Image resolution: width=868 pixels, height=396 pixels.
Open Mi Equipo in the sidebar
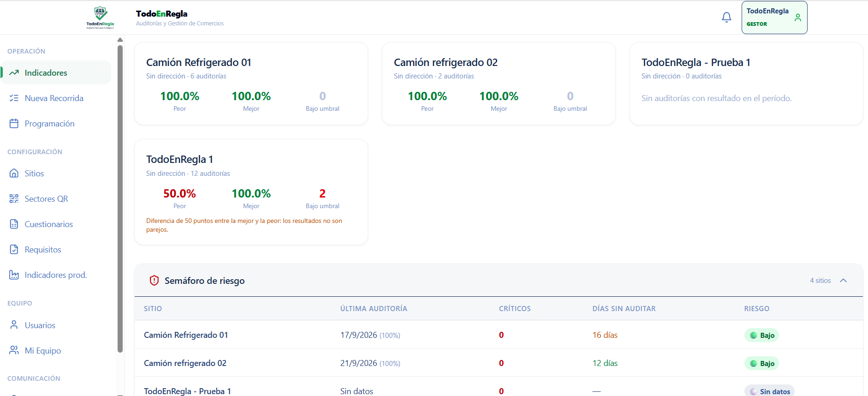pyautogui.click(x=56, y=350)
